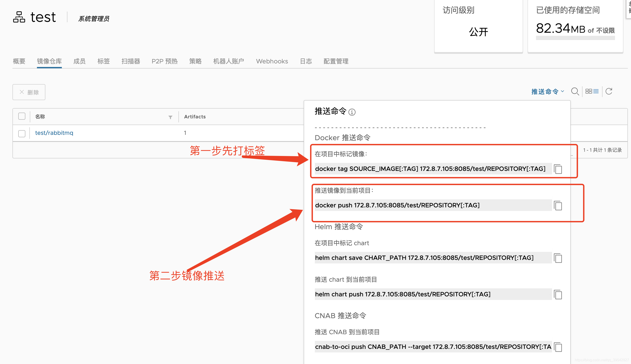Switch to card view icon

coord(589,91)
